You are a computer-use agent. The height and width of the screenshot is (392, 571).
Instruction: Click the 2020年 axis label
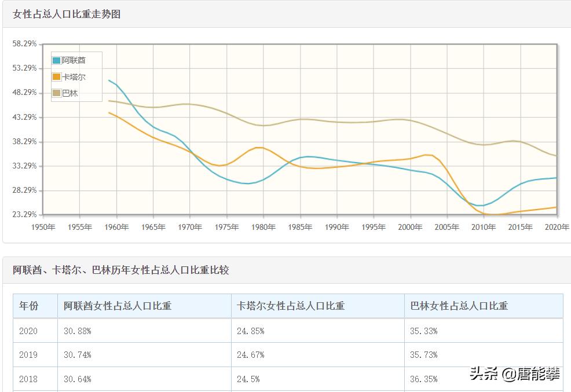[557, 227]
